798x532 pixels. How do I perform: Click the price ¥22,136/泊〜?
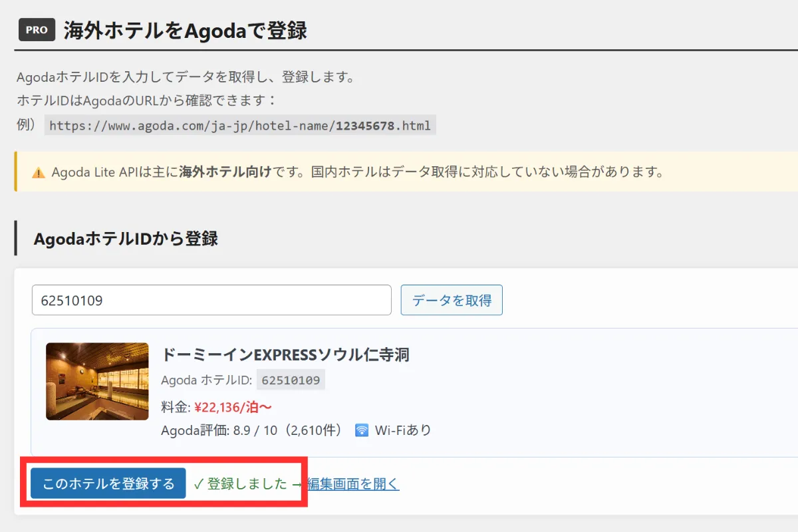(233, 406)
